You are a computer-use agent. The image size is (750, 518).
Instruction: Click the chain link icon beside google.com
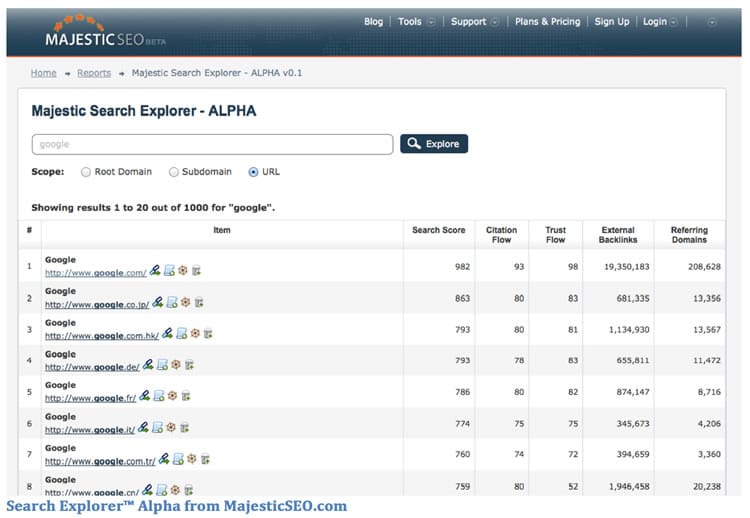point(155,271)
